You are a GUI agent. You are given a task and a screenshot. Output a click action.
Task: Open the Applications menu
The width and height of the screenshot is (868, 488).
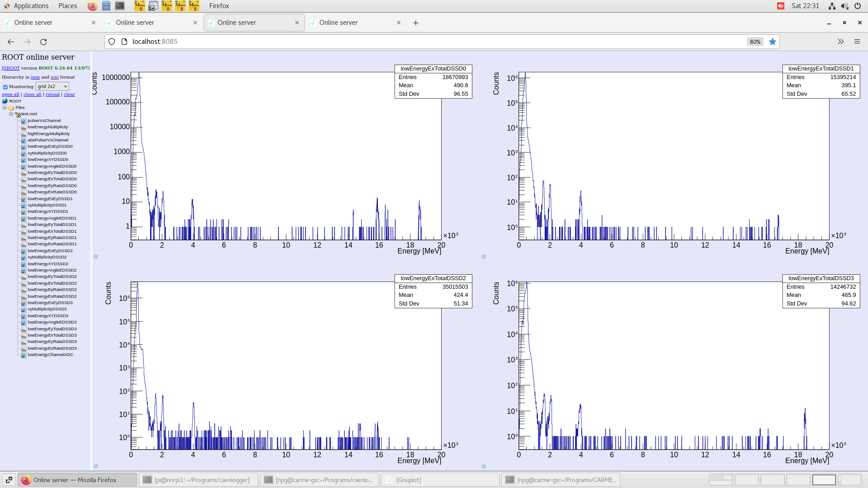point(31,6)
